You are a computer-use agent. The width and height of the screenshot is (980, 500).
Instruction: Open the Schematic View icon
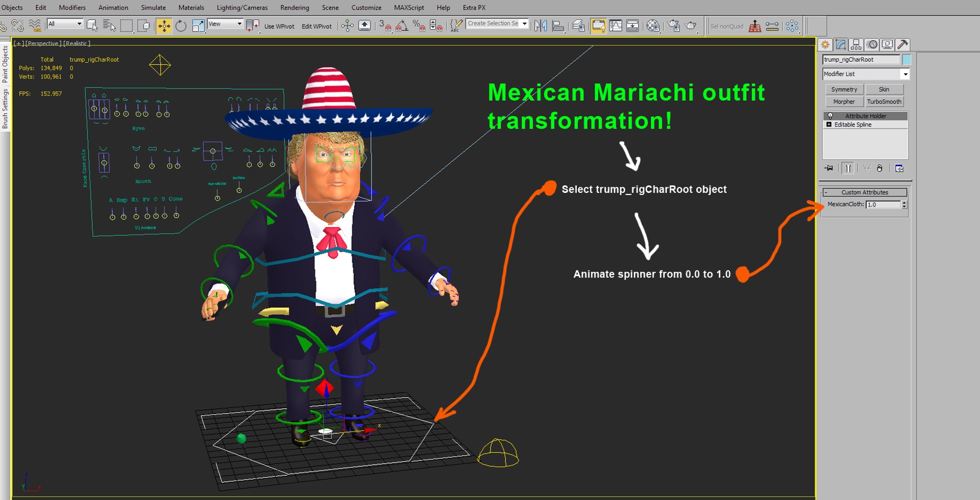click(632, 26)
